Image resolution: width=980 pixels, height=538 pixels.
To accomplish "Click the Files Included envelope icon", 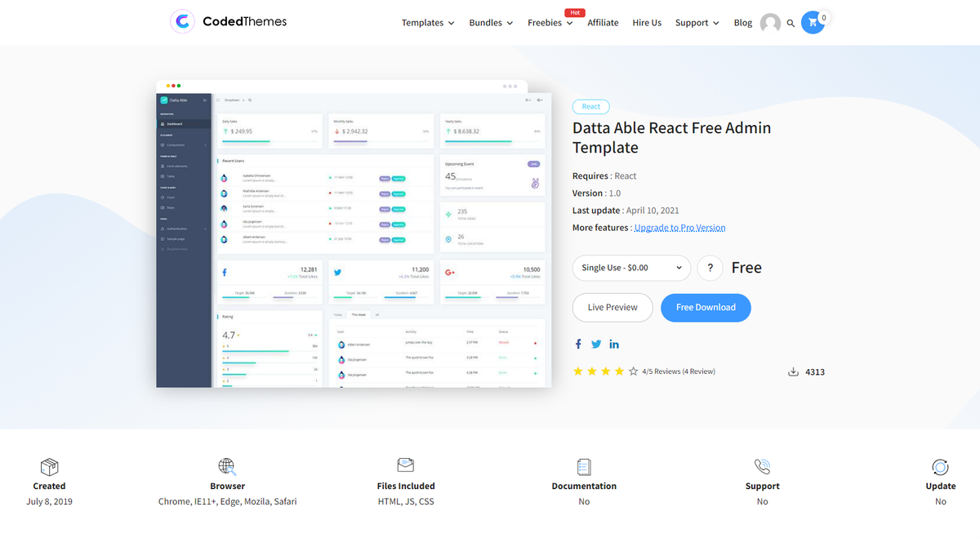I will coord(406,466).
